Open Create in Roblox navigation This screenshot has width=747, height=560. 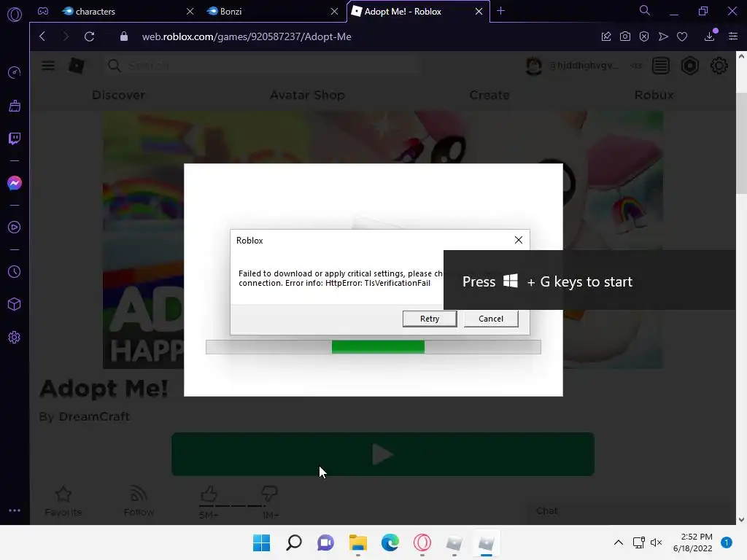[x=489, y=95]
